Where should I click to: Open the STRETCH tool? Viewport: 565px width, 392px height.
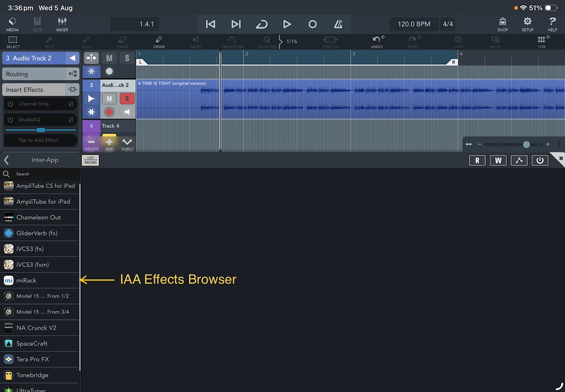330,42
